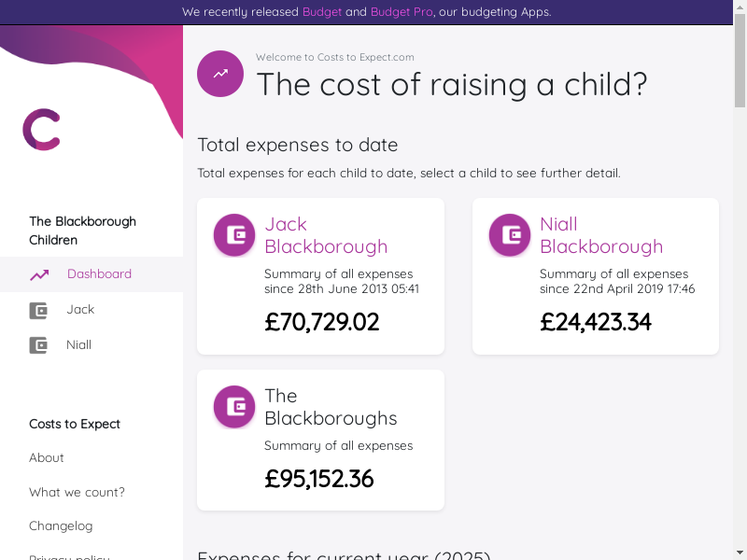
Task: Open the Dashboard menu item
Action: coord(99,274)
